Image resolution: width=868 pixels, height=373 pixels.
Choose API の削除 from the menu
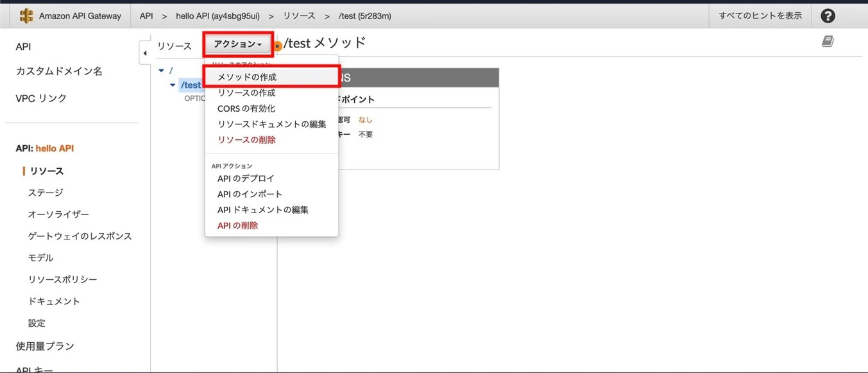click(x=237, y=225)
